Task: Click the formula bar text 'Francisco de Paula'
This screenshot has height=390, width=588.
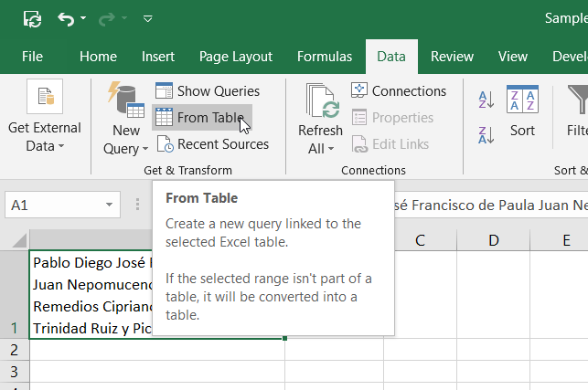Action: [472, 206]
